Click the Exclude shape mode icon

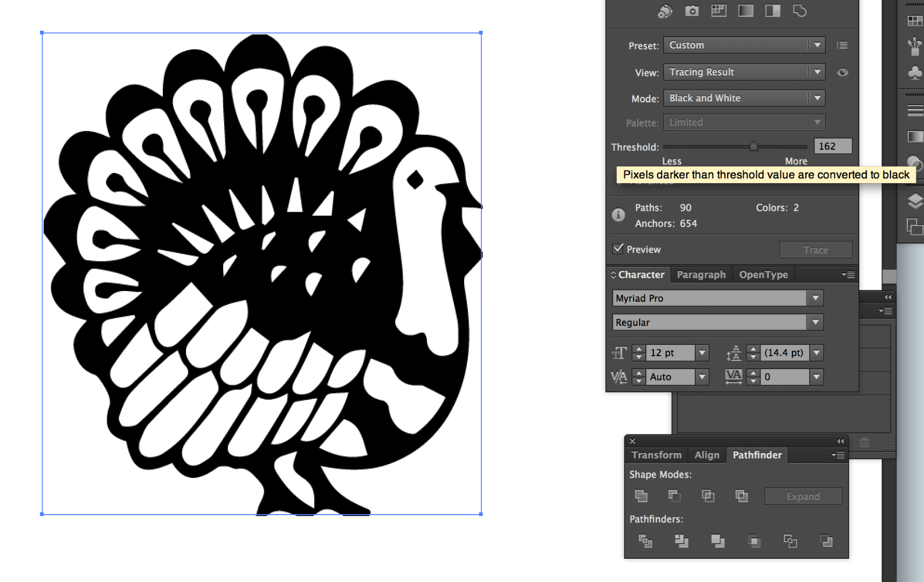point(742,496)
